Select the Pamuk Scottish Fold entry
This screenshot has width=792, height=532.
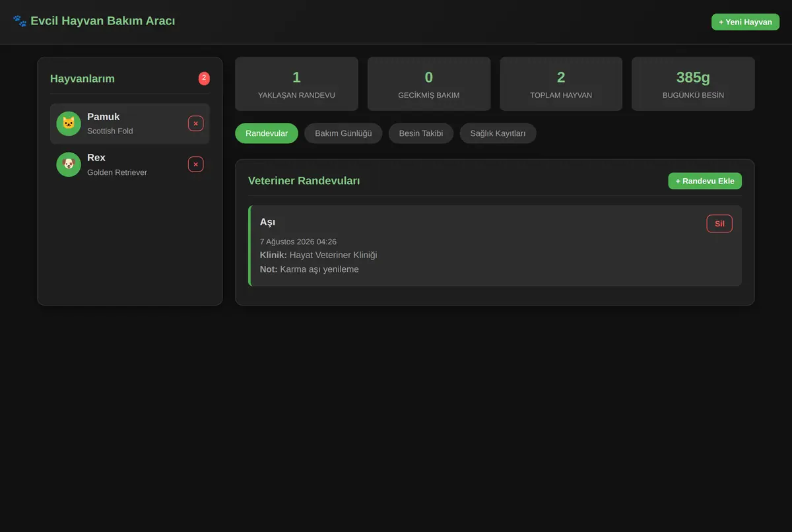click(130, 123)
